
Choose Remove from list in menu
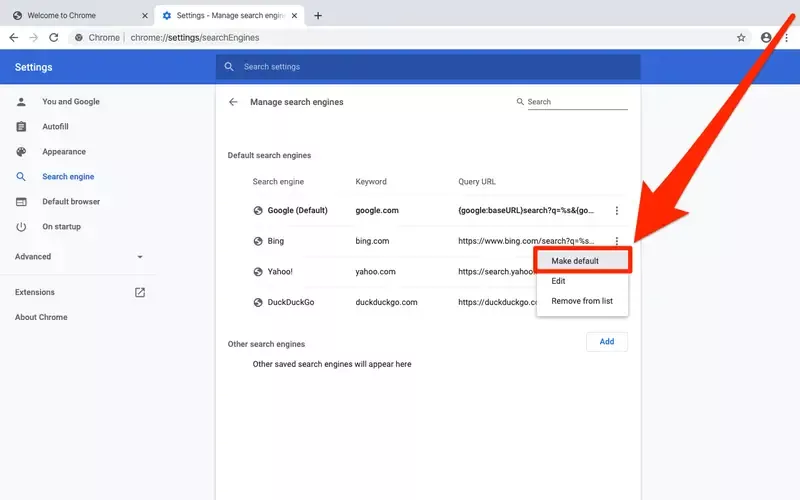(582, 301)
